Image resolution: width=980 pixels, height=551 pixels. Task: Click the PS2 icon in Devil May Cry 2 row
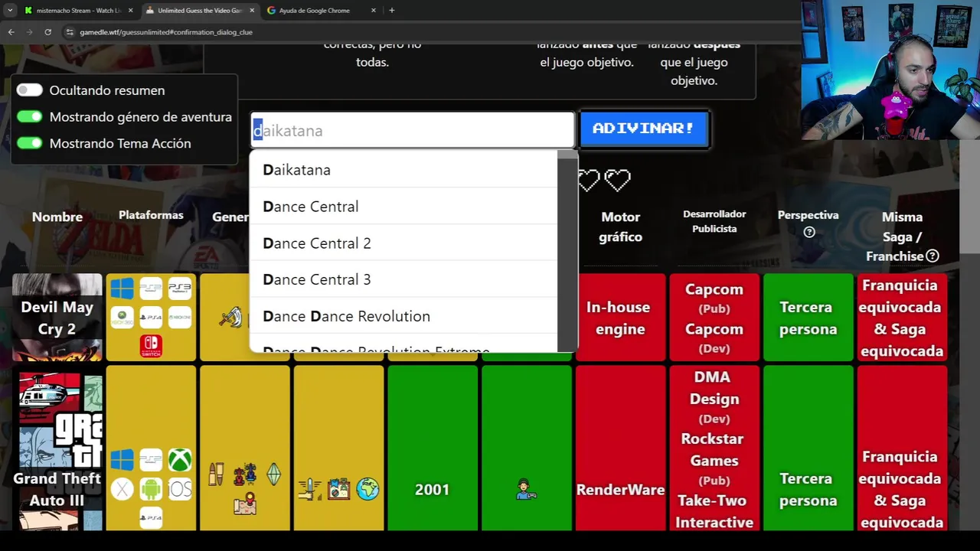[151, 289]
